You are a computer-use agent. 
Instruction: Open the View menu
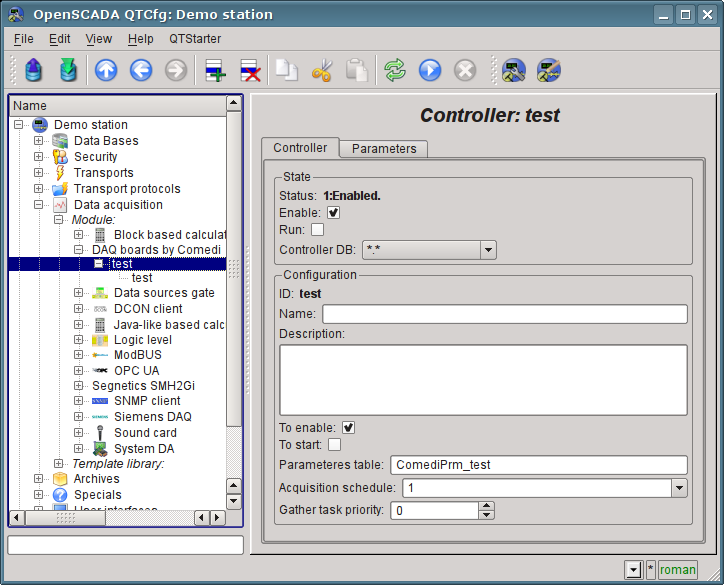tap(98, 39)
